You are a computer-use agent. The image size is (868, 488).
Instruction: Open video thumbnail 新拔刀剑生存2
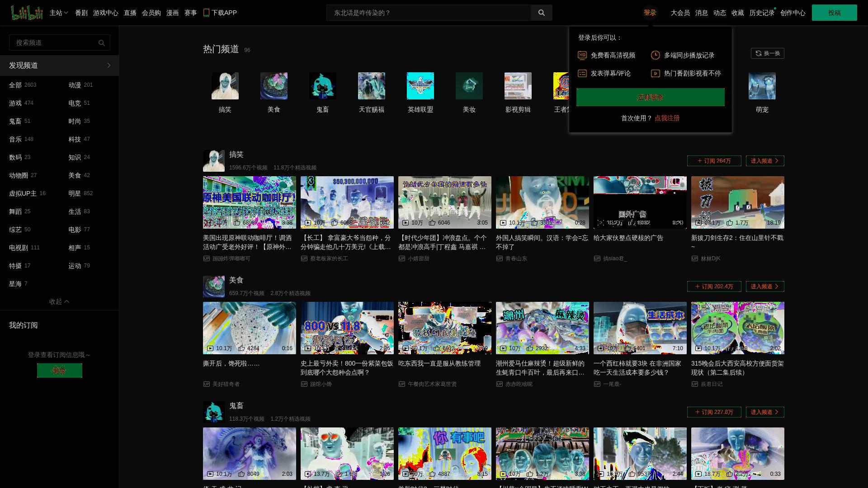click(x=738, y=202)
